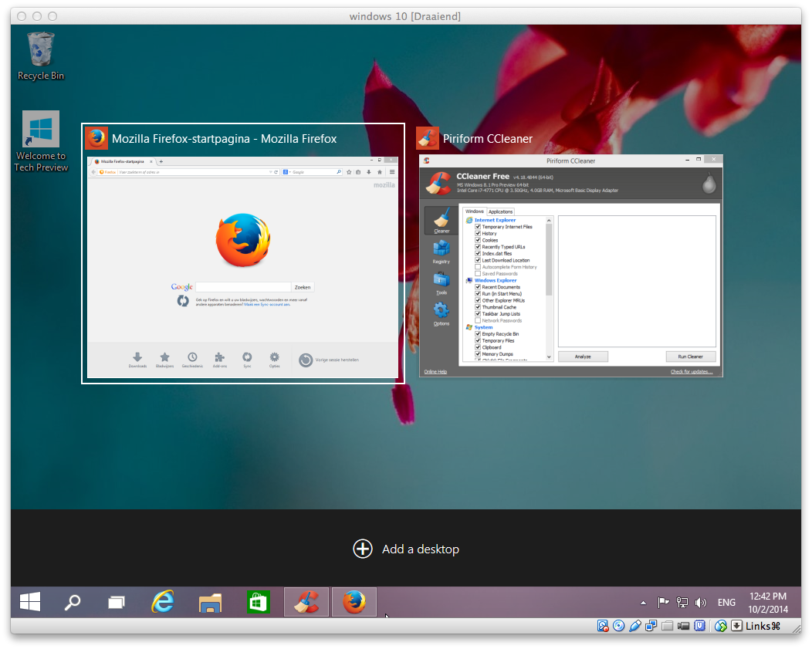The width and height of the screenshot is (812, 649).
Task: Select the Windows tab in CCleaner
Action: pyautogui.click(x=474, y=211)
